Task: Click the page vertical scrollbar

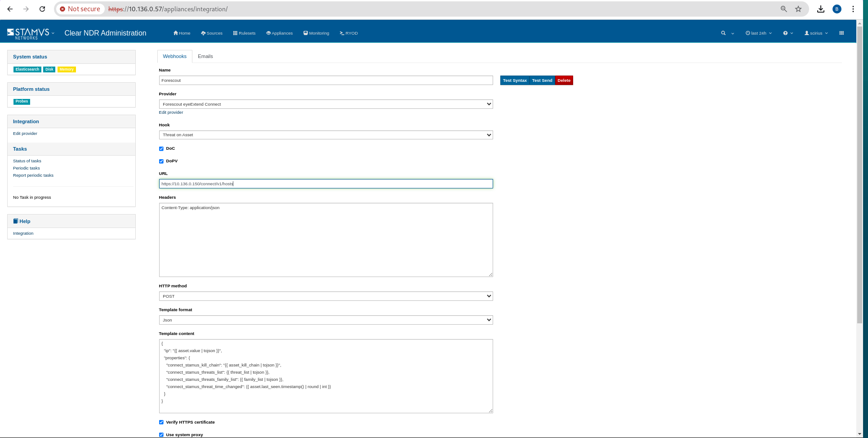Action: [x=859, y=180]
